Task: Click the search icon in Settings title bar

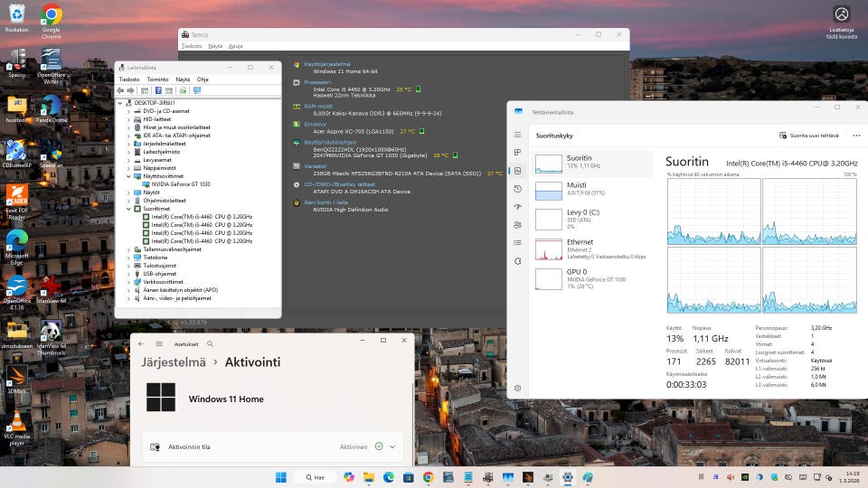Action: [x=210, y=344]
